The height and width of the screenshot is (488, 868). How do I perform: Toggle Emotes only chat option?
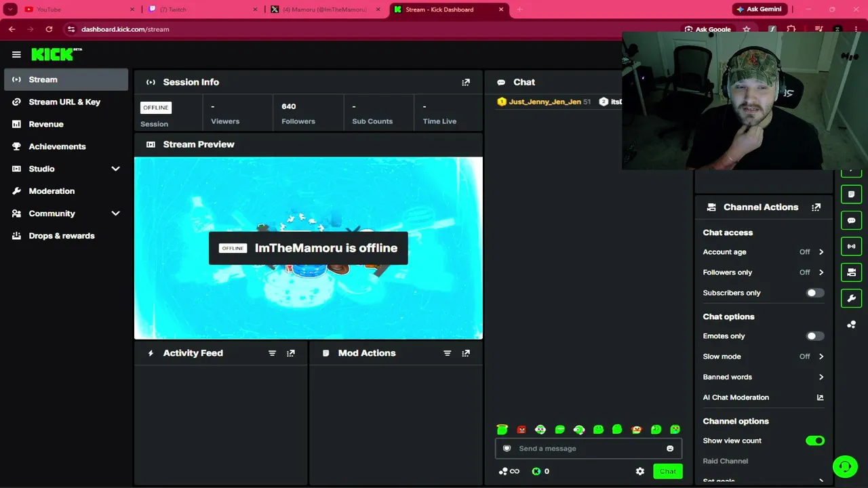click(x=814, y=336)
